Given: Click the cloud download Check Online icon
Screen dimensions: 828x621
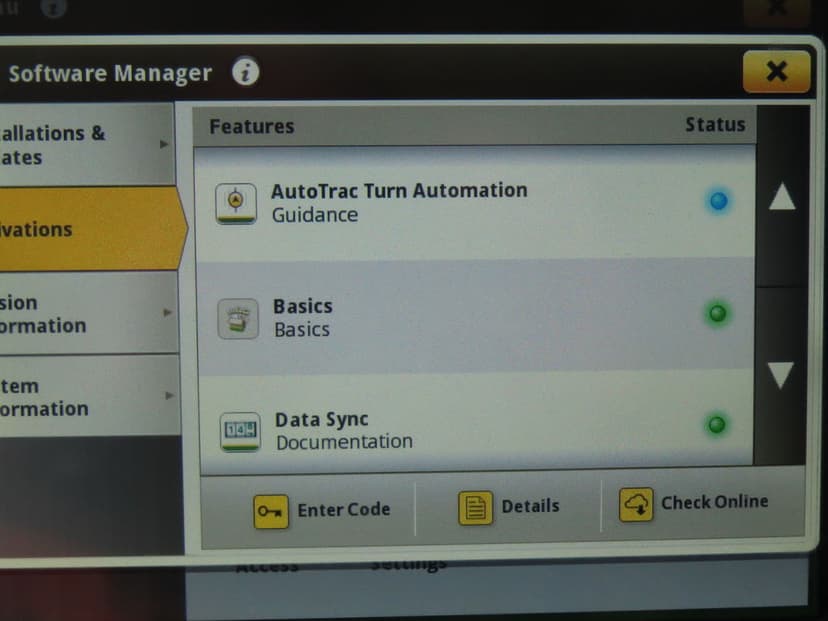Looking at the screenshot, I should [636, 503].
